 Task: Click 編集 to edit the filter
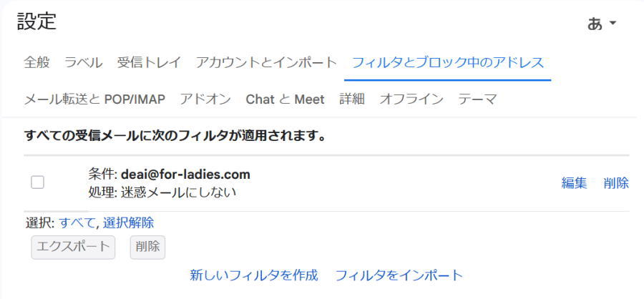pos(574,183)
